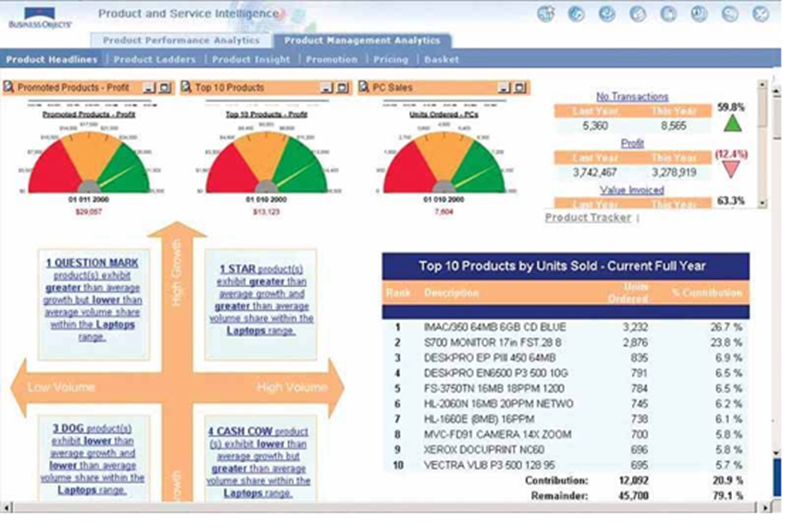Viewport: 794px width, 530px height.
Task: Select the Basket section
Action: 441,59
